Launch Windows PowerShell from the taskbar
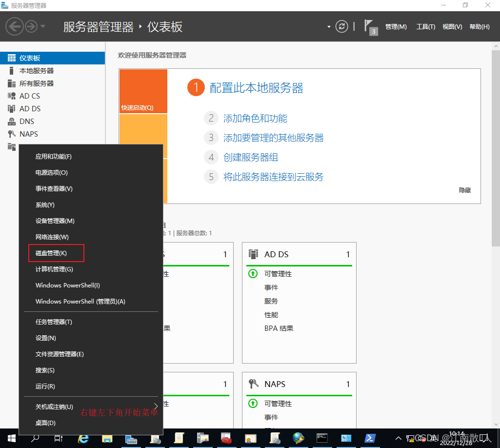 tap(370, 438)
